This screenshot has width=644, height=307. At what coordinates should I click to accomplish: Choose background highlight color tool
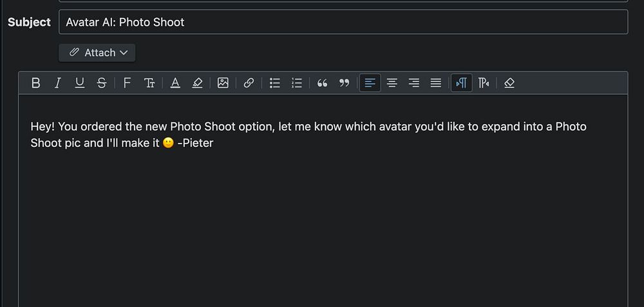click(x=197, y=83)
